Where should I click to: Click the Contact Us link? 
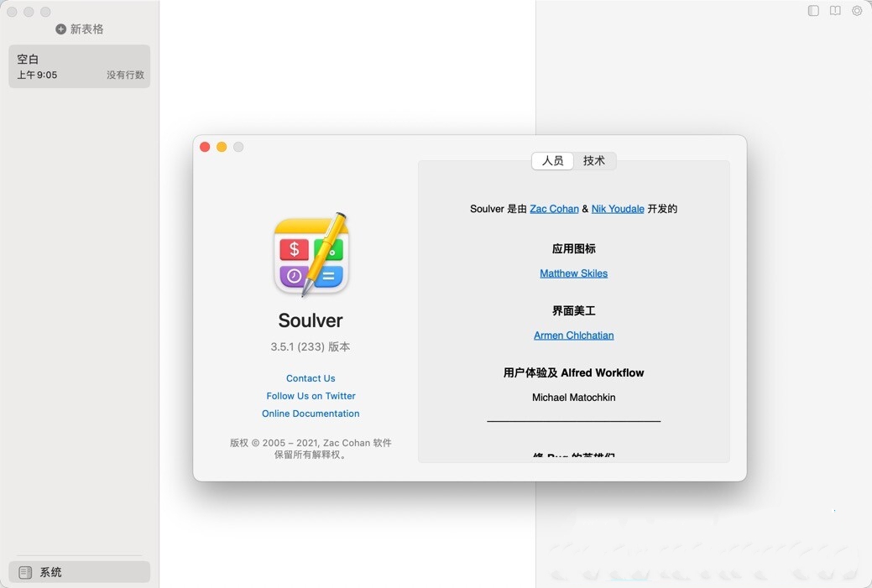pyautogui.click(x=311, y=378)
